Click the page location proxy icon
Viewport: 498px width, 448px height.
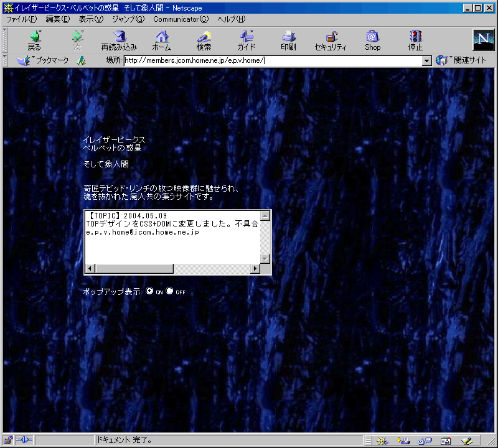(82, 60)
